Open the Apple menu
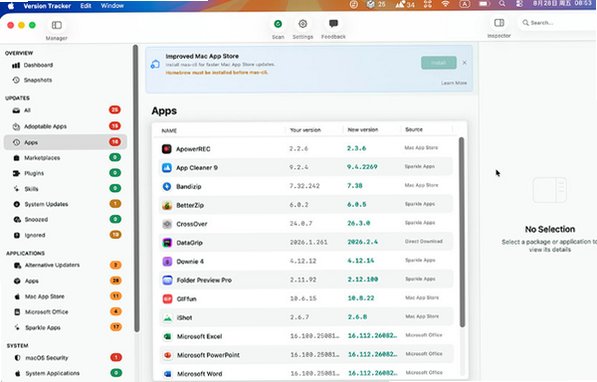 pyautogui.click(x=11, y=6)
